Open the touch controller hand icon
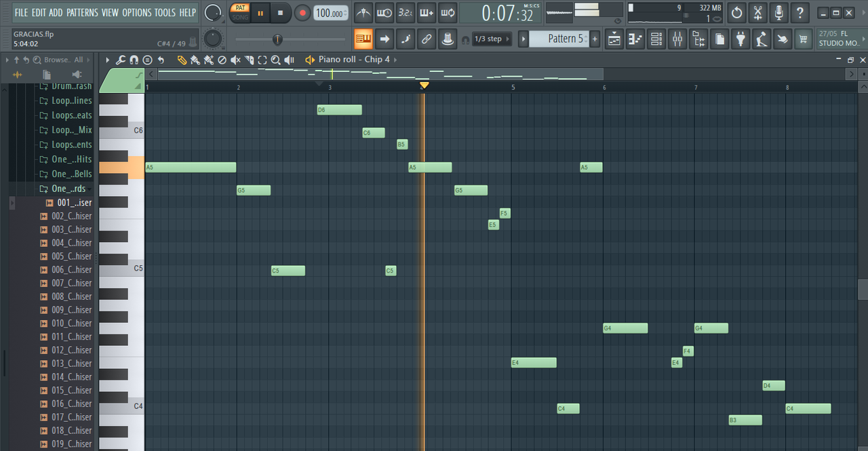Screen dimensions: 868x451 tap(783, 39)
